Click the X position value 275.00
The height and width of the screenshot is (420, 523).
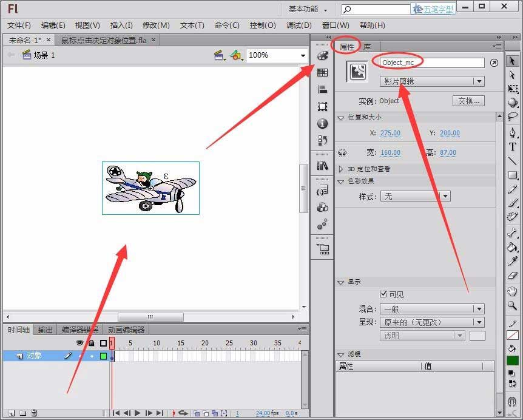(390, 133)
